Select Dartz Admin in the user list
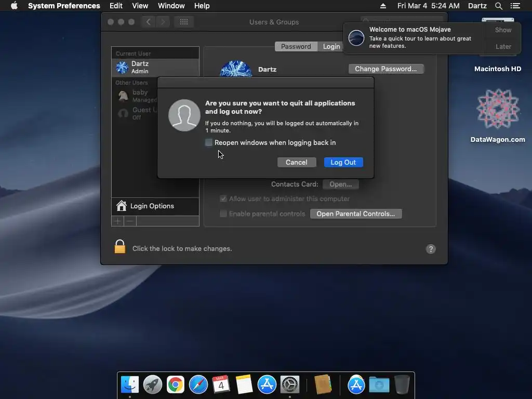Image resolution: width=532 pixels, height=399 pixels. [x=155, y=67]
